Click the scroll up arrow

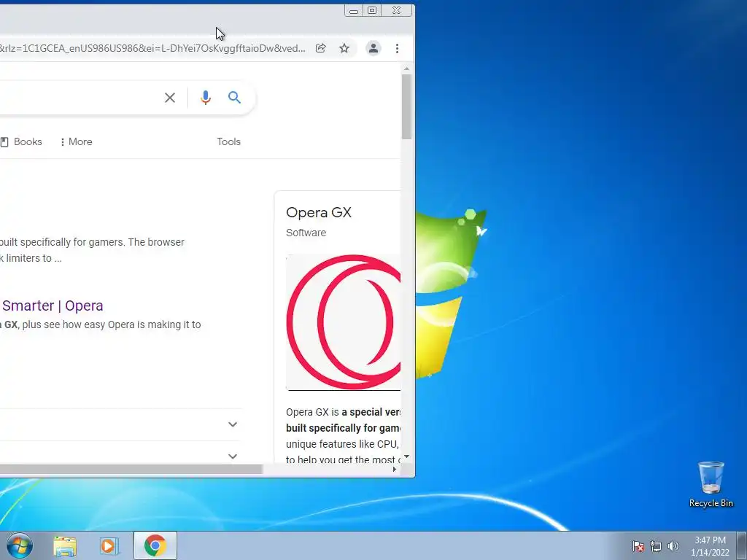tap(406, 69)
